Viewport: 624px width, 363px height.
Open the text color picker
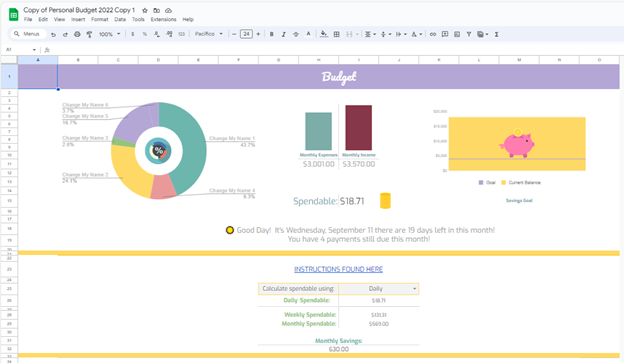[x=308, y=34]
